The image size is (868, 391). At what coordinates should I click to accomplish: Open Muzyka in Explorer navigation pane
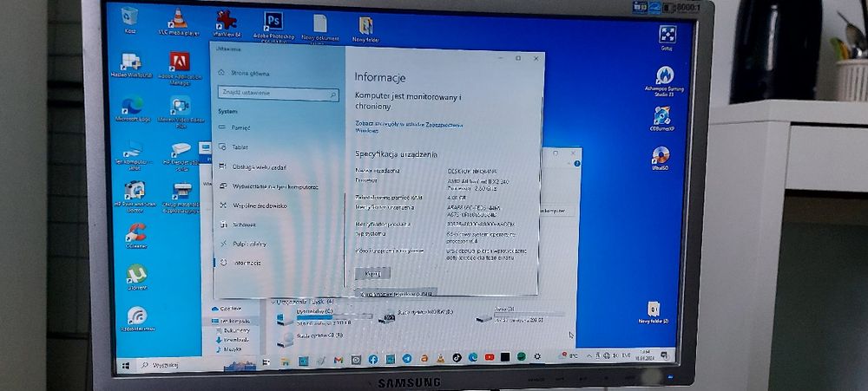230,349
